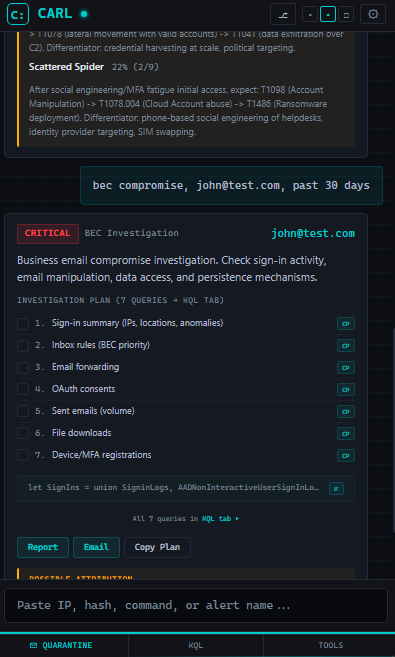Switch to the KQL bottom tab
The height and width of the screenshot is (657, 395).
[x=196, y=645]
